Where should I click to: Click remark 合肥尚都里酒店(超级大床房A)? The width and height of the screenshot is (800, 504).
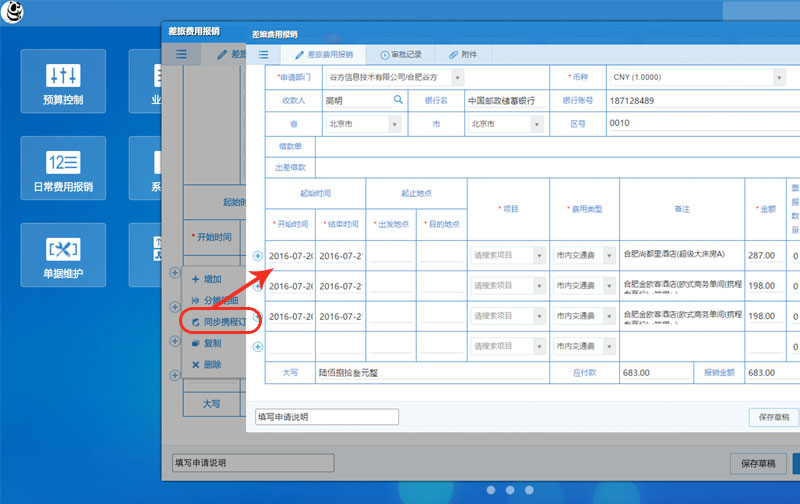click(x=674, y=254)
